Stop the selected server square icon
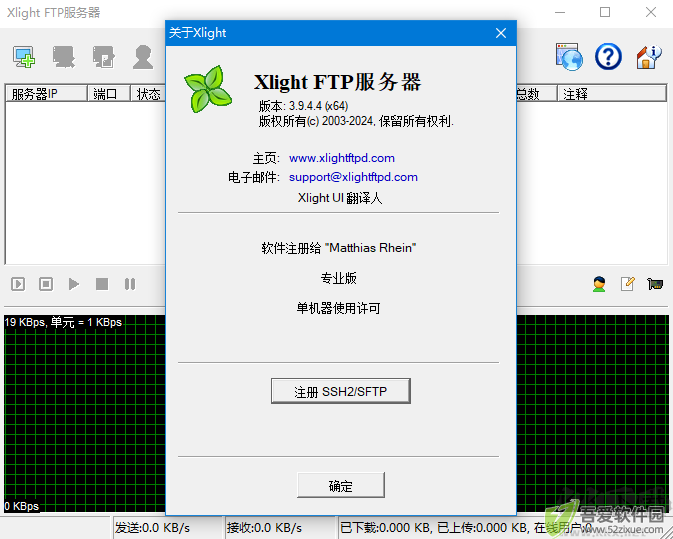The width and height of the screenshot is (673, 539). (x=102, y=284)
